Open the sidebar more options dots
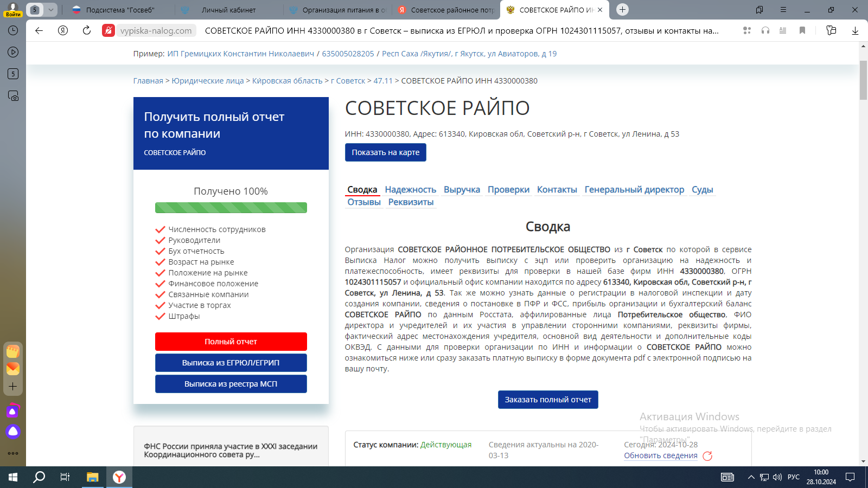868x488 pixels. click(x=13, y=453)
